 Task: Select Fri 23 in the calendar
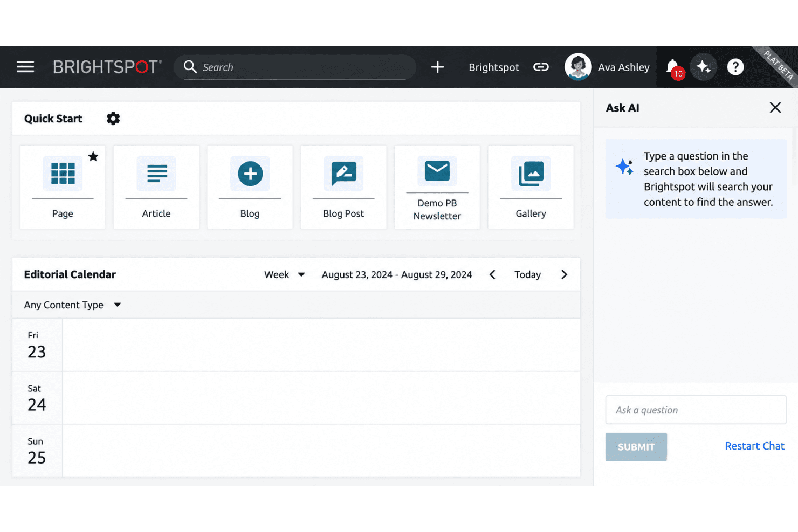37,345
